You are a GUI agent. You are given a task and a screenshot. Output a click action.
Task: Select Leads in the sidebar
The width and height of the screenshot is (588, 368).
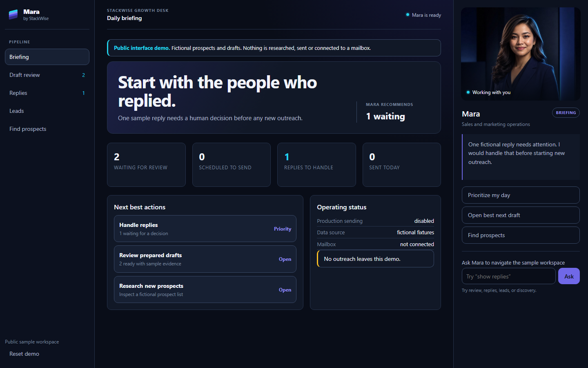(47, 111)
